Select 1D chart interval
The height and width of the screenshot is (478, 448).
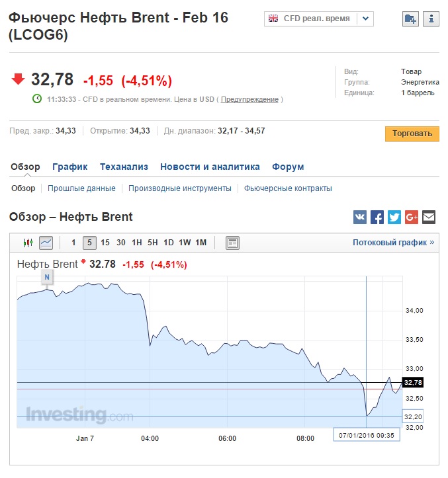tap(169, 243)
